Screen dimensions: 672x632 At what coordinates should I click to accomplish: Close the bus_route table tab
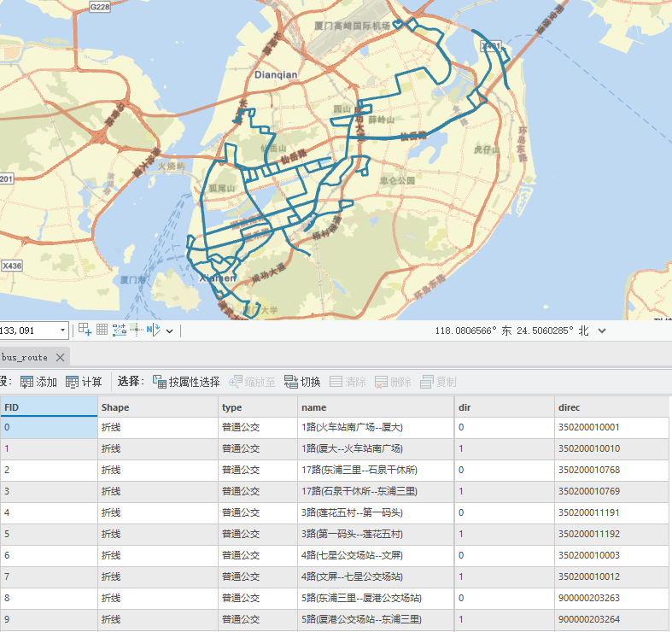pos(61,357)
